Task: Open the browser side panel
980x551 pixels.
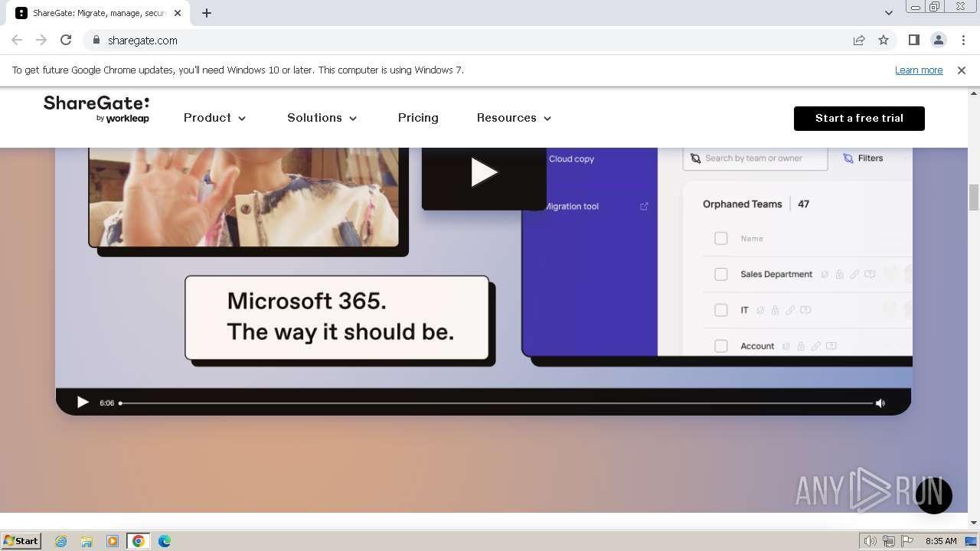Action: pos(913,40)
